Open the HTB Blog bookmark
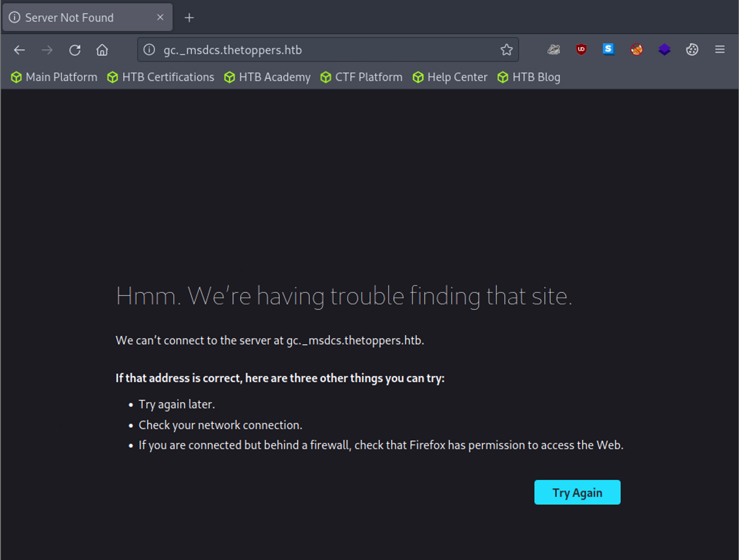 point(529,77)
